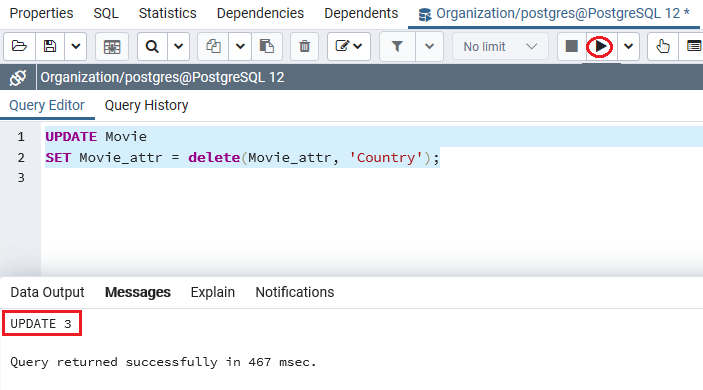This screenshot has height=390, width=703.
Task: Apply filter using funnel icon
Action: pos(397,46)
